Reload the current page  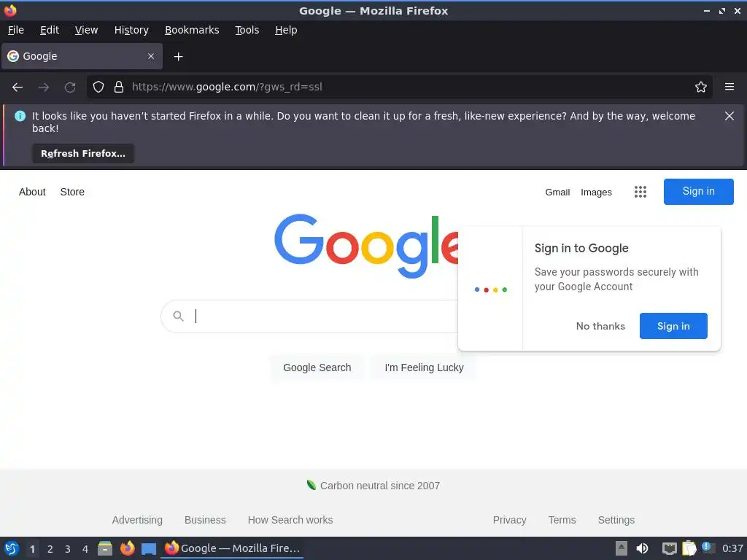(x=70, y=87)
